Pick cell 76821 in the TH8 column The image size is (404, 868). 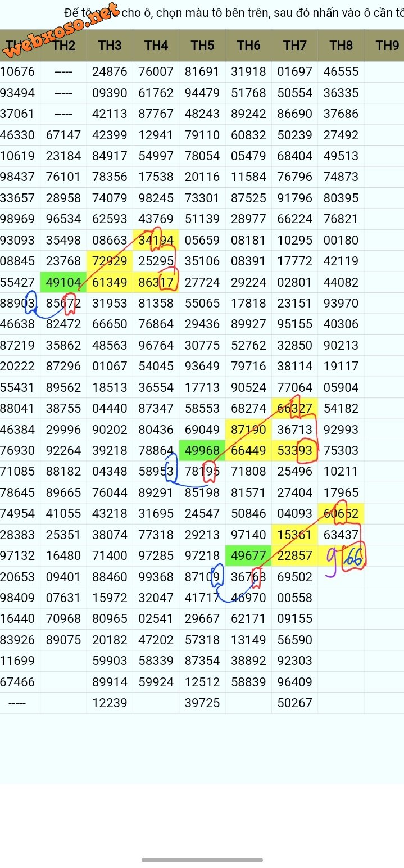[341, 219]
